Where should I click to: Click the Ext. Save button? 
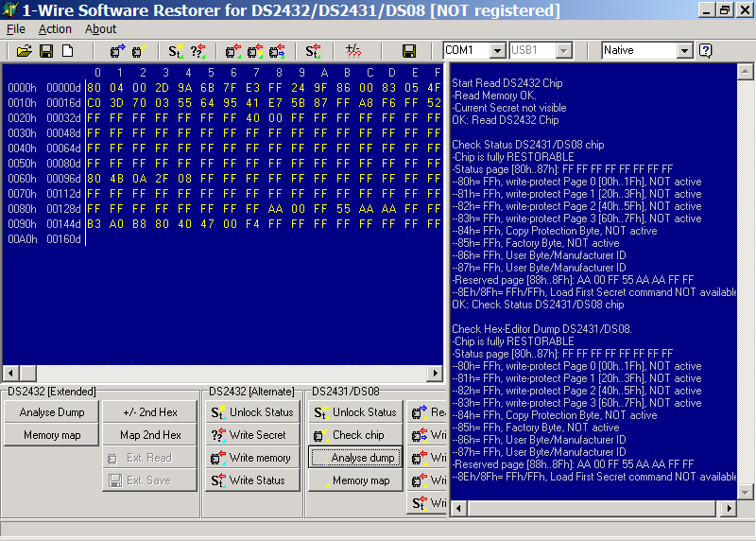pos(150,480)
